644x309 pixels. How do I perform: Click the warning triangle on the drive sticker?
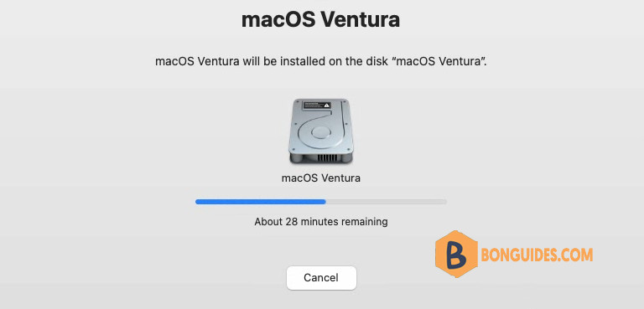326,105
